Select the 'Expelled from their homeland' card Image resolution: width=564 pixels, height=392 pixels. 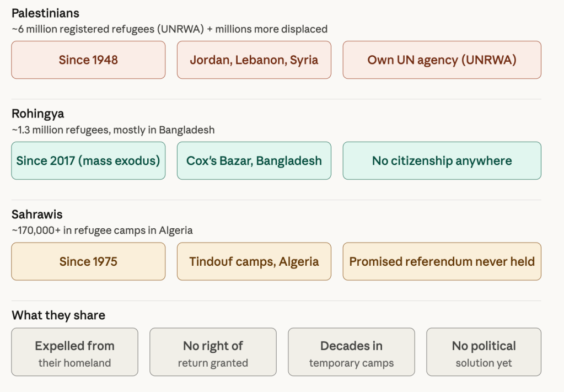74,352
